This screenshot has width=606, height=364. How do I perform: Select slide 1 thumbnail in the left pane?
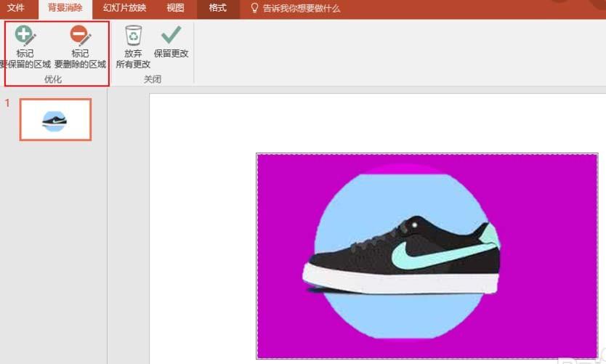coord(55,120)
